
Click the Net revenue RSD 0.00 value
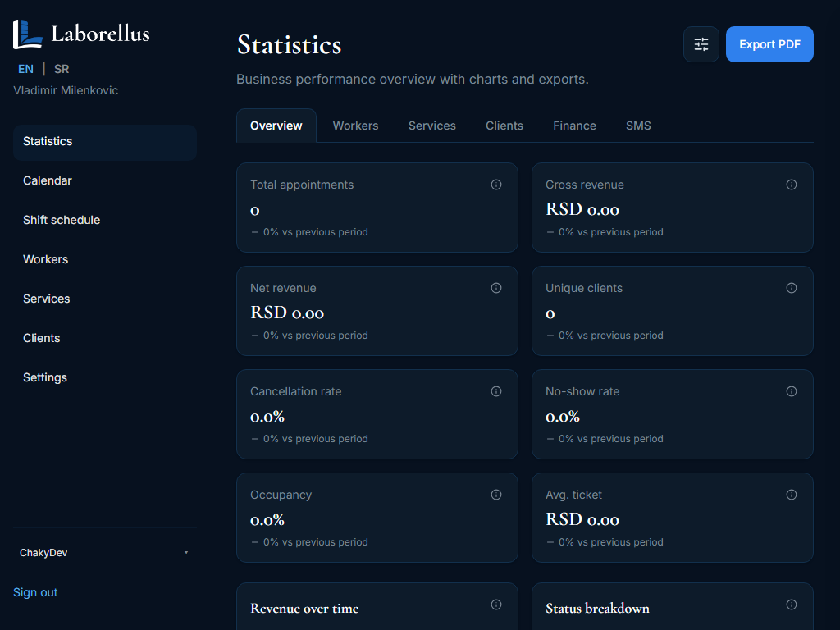(287, 313)
